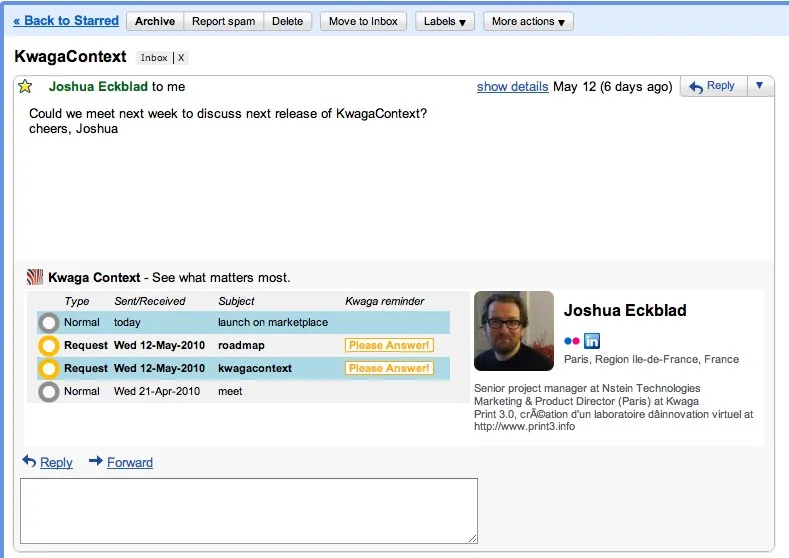Open Joshua Eckblad's Flickr profile icon
789x558 pixels.
[572, 341]
